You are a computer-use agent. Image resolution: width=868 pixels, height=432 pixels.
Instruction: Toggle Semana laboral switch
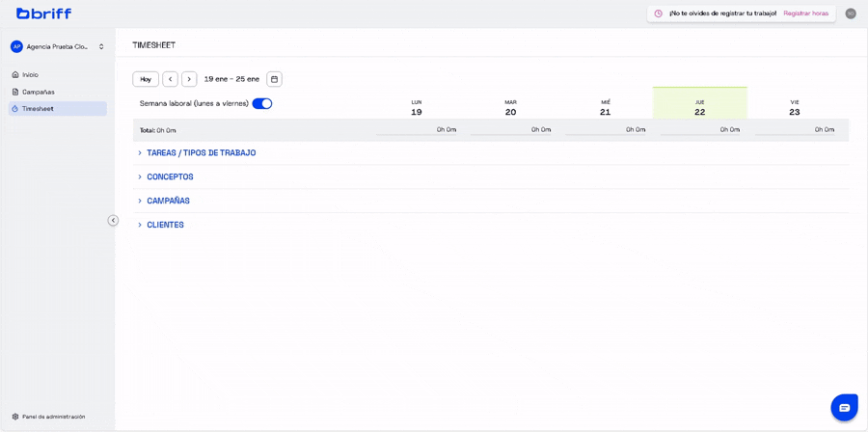pos(261,103)
